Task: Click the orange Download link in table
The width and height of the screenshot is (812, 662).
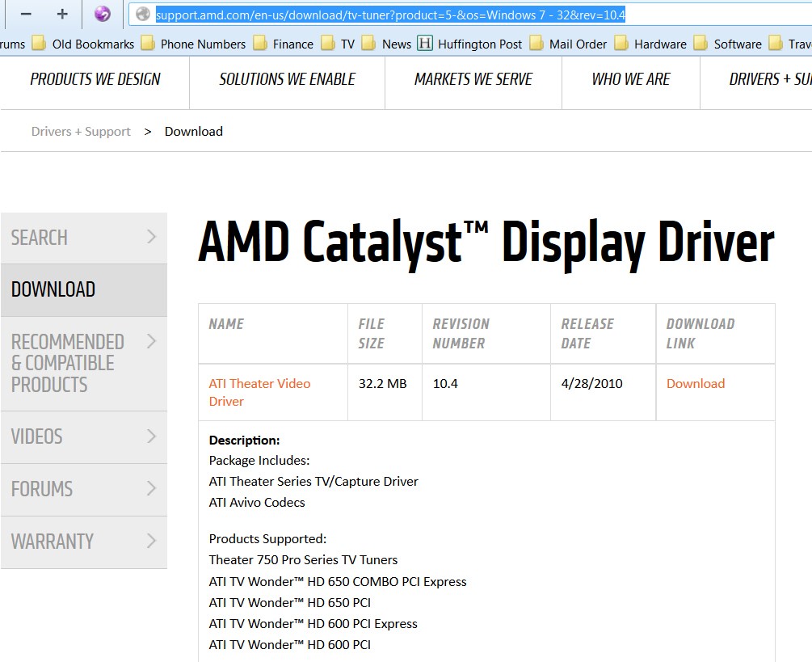Action: tap(696, 384)
